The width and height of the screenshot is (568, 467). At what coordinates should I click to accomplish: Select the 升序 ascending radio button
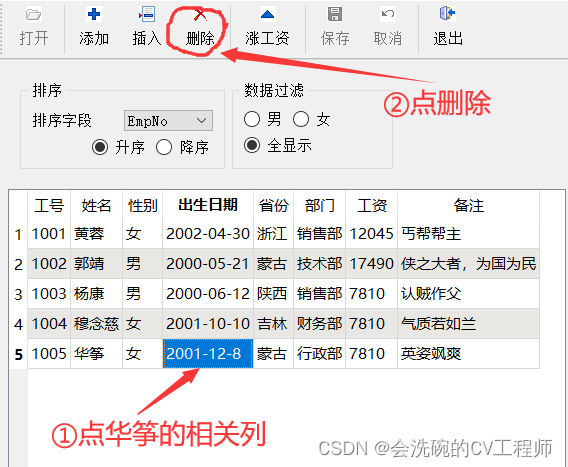coord(100,147)
